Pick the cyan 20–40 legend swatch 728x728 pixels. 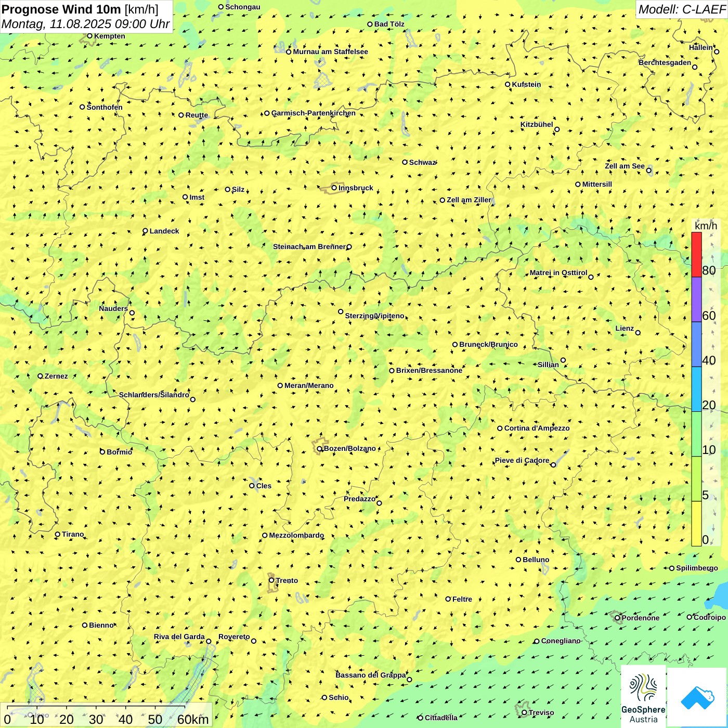tap(696, 389)
